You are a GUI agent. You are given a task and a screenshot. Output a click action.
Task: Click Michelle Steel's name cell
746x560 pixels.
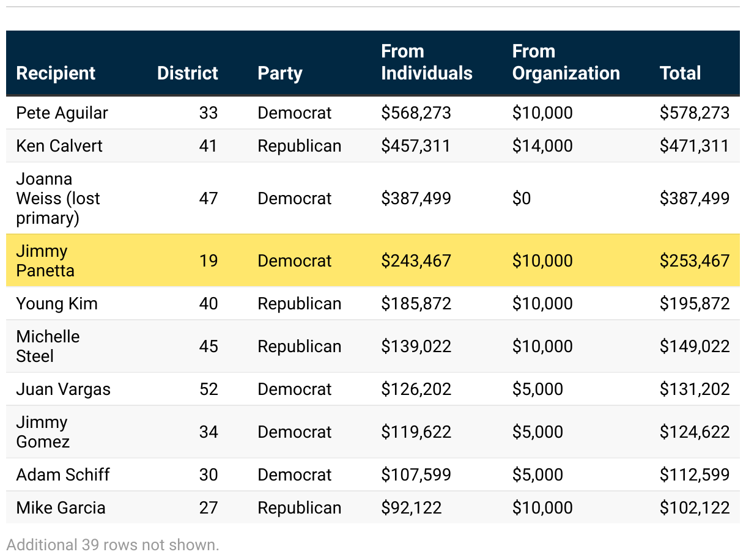click(48, 347)
